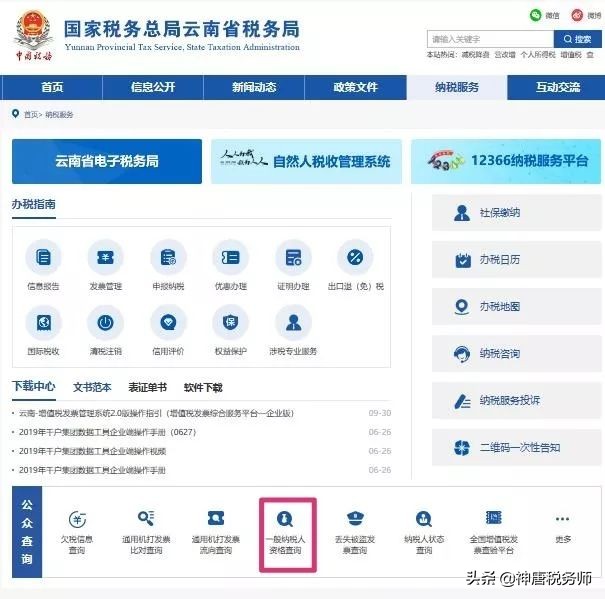605x599 pixels.
Task: Open 互动交流 navigation tab
Action: click(558, 87)
